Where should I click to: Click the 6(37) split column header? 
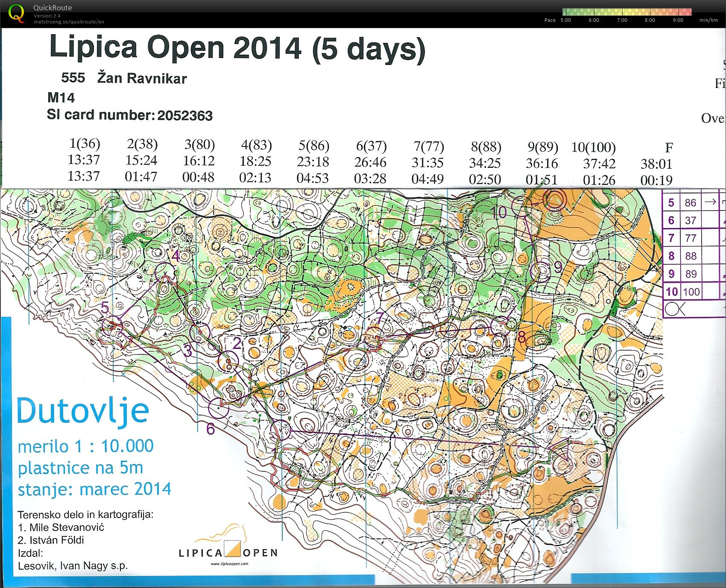[372, 146]
